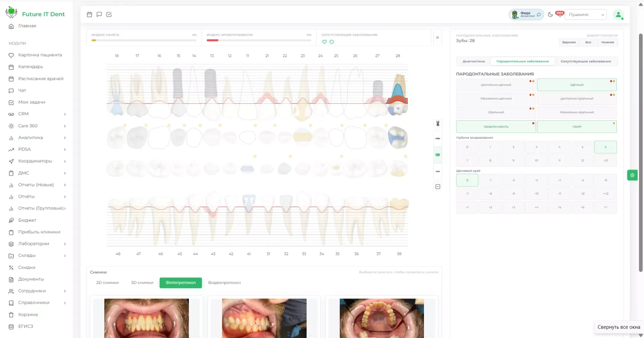Expand the CRM sidebar module
This screenshot has width=644, height=338.
[37, 114]
